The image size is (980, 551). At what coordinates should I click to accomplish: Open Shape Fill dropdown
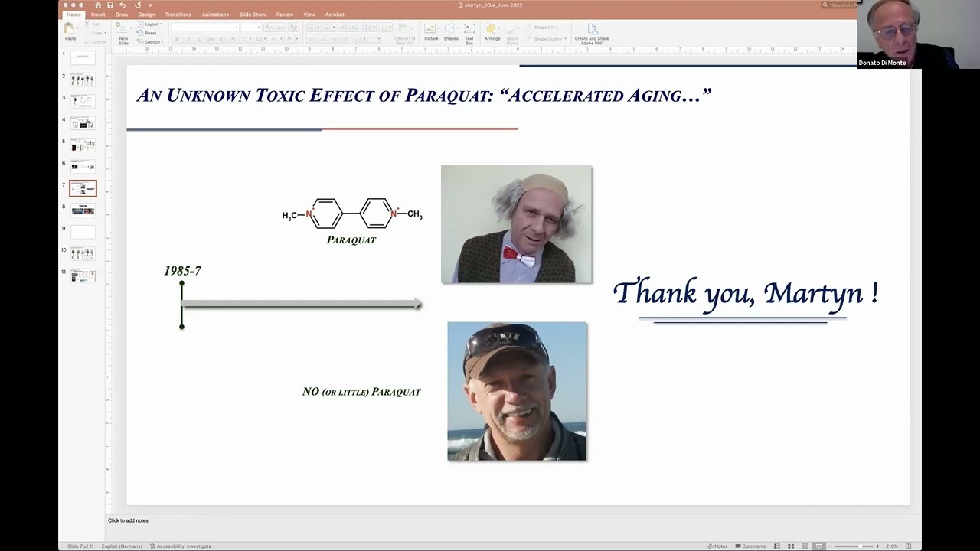(545, 28)
